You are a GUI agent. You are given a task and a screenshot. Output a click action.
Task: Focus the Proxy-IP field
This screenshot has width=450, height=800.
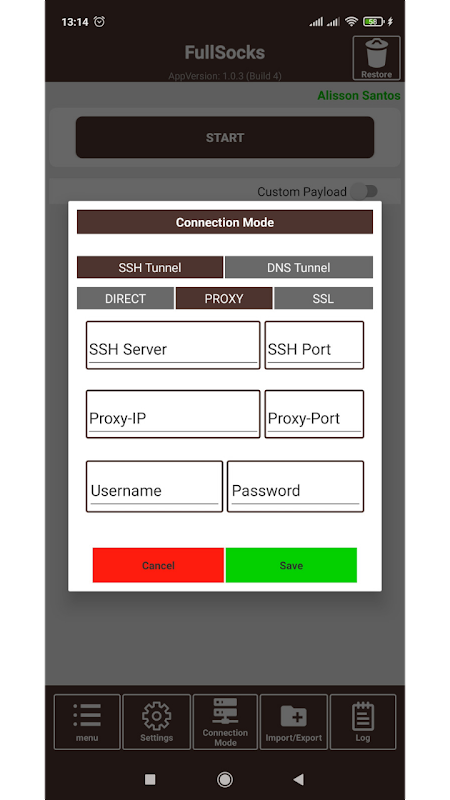click(x=173, y=414)
